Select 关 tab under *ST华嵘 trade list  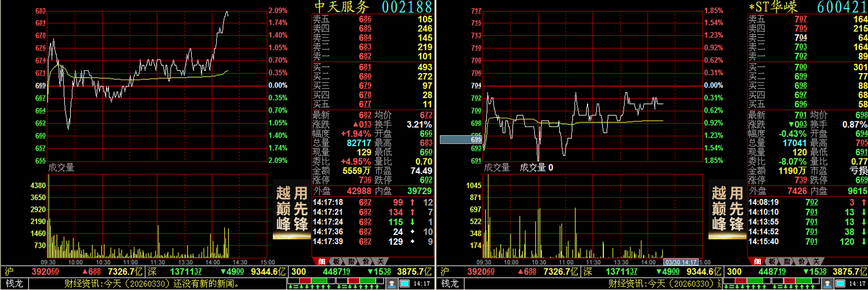click(815, 262)
